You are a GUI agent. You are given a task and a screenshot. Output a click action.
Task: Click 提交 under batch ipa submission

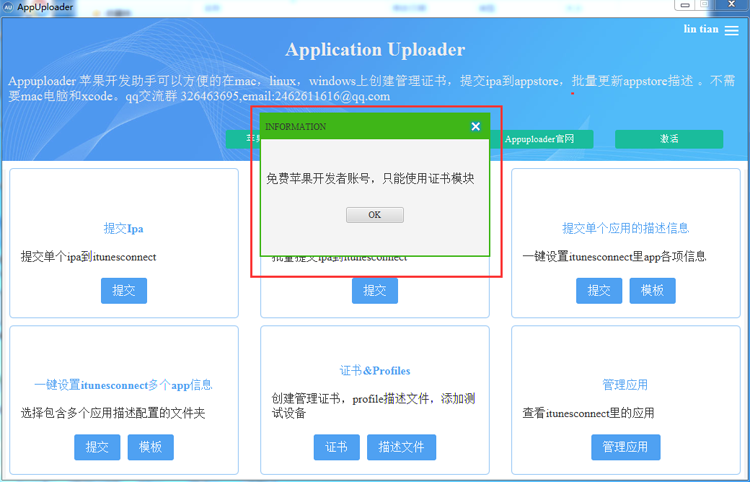point(375,290)
